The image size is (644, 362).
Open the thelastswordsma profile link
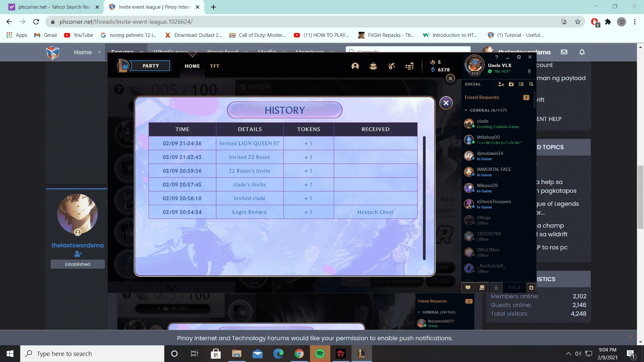pyautogui.click(x=77, y=245)
